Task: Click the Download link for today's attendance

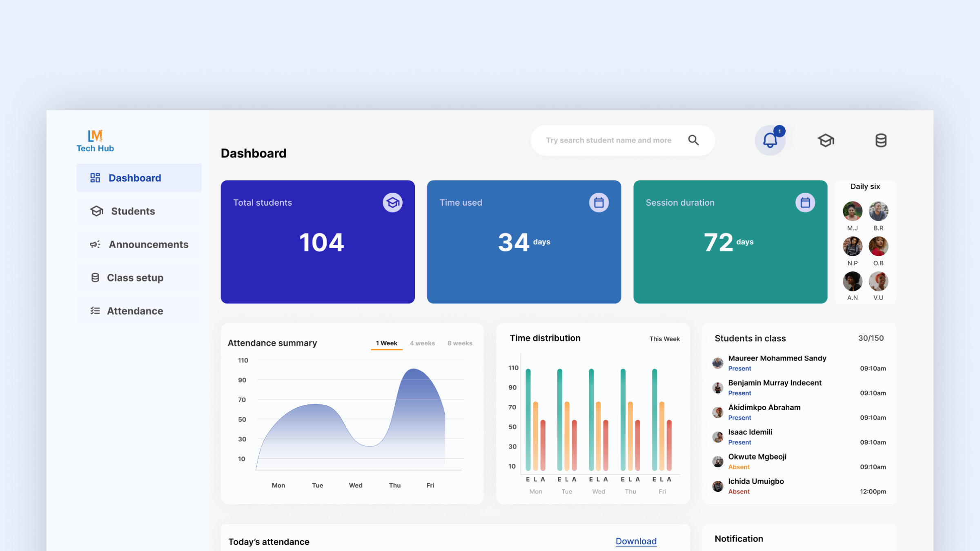Action: pos(636,541)
